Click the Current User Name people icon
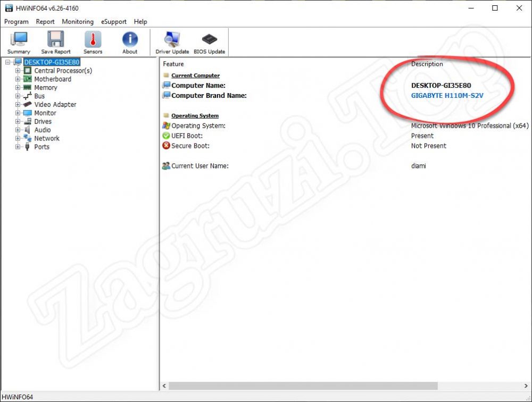The image size is (532, 402). tap(166, 166)
